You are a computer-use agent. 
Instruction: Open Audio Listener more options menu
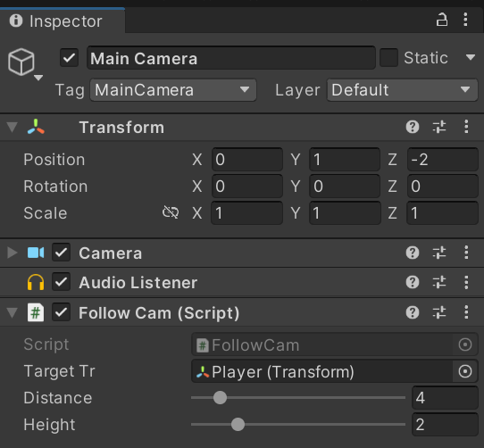coord(466,282)
